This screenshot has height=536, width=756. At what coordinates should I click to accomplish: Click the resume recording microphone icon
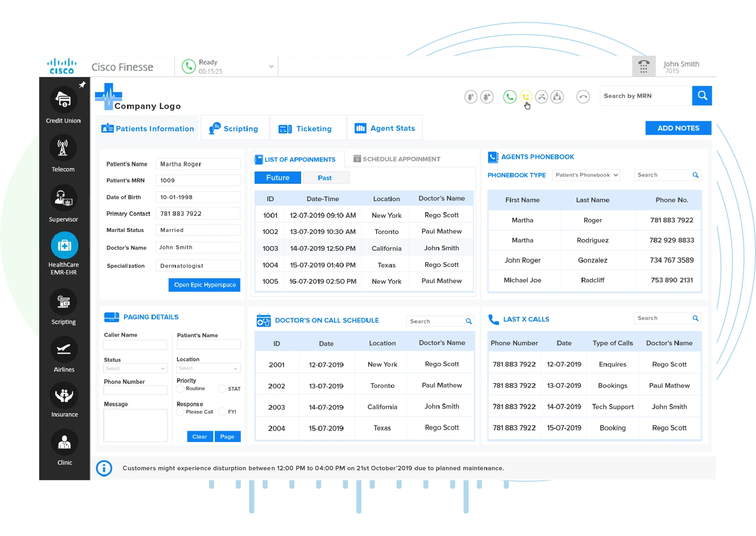pos(487,97)
